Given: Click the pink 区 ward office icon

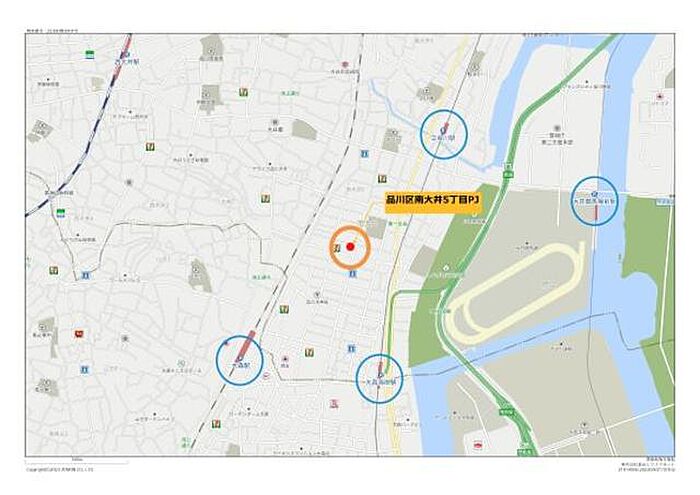Looking at the screenshot, I should 334,404.
